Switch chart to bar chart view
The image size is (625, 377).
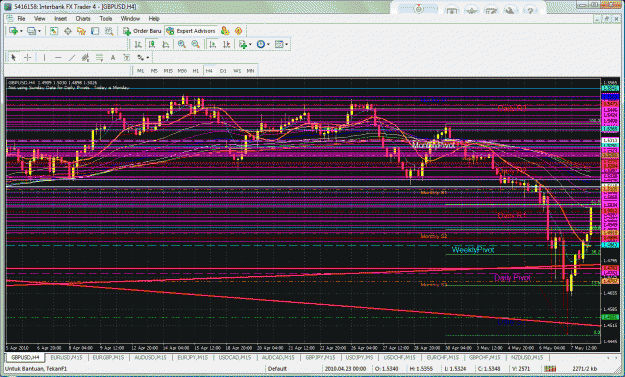tap(138, 44)
